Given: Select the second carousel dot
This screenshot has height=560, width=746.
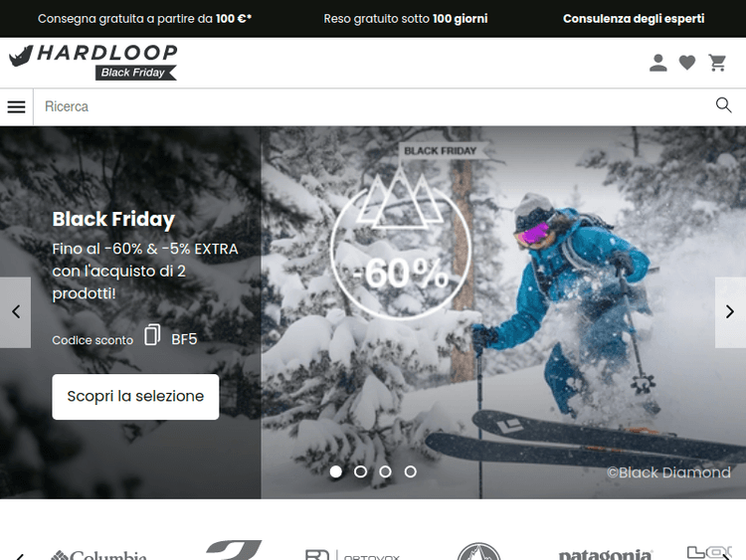Looking at the screenshot, I should click(x=361, y=471).
